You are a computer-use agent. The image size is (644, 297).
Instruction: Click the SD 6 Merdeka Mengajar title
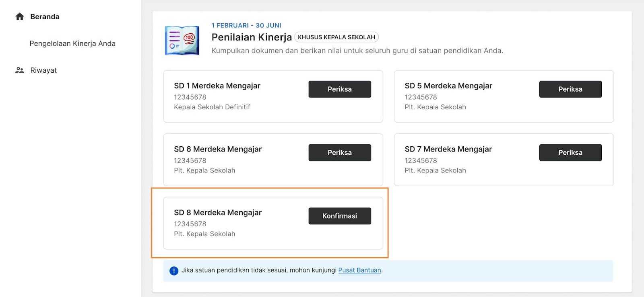coord(218,149)
